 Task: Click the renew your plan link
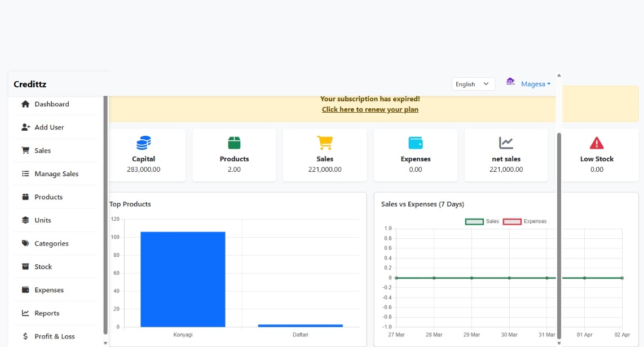[370, 109]
